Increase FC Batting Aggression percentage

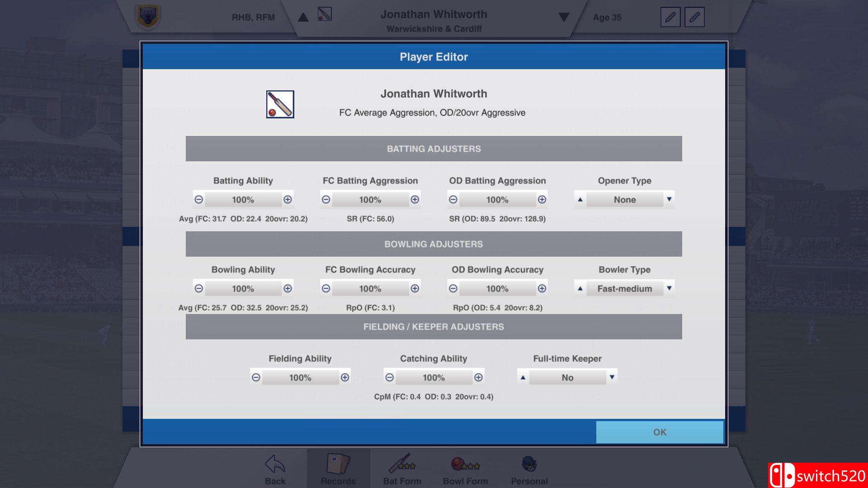pyautogui.click(x=415, y=199)
